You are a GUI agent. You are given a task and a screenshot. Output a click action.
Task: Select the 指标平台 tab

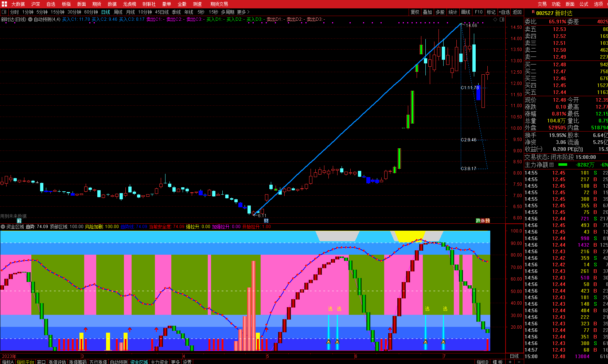point(26,362)
